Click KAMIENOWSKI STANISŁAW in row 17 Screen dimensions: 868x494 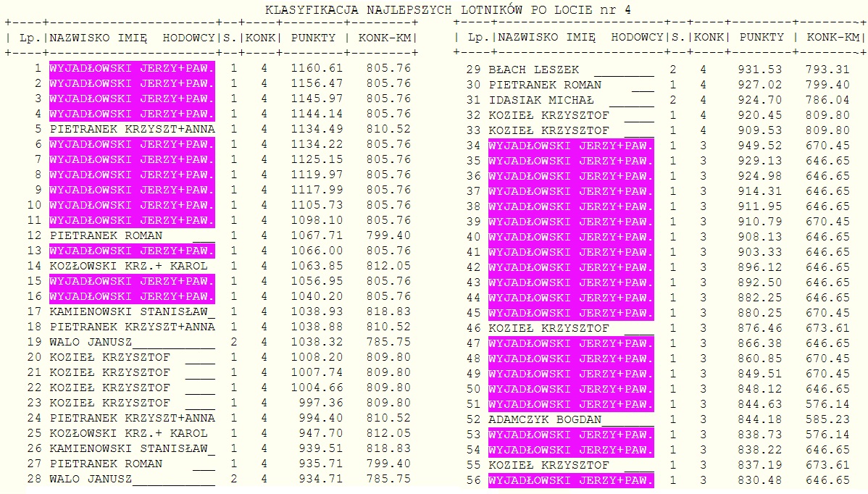point(130,311)
